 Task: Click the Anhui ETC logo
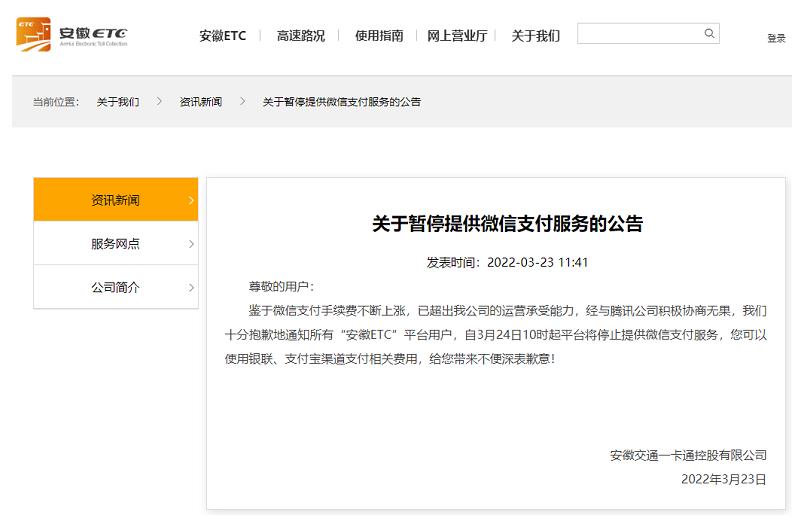[x=72, y=34]
